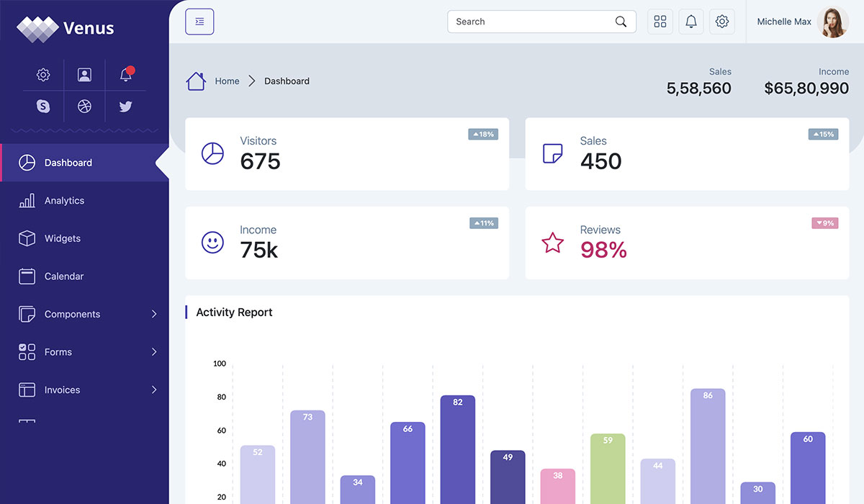Click the Dashboard menu pie icon

[x=27, y=163]
